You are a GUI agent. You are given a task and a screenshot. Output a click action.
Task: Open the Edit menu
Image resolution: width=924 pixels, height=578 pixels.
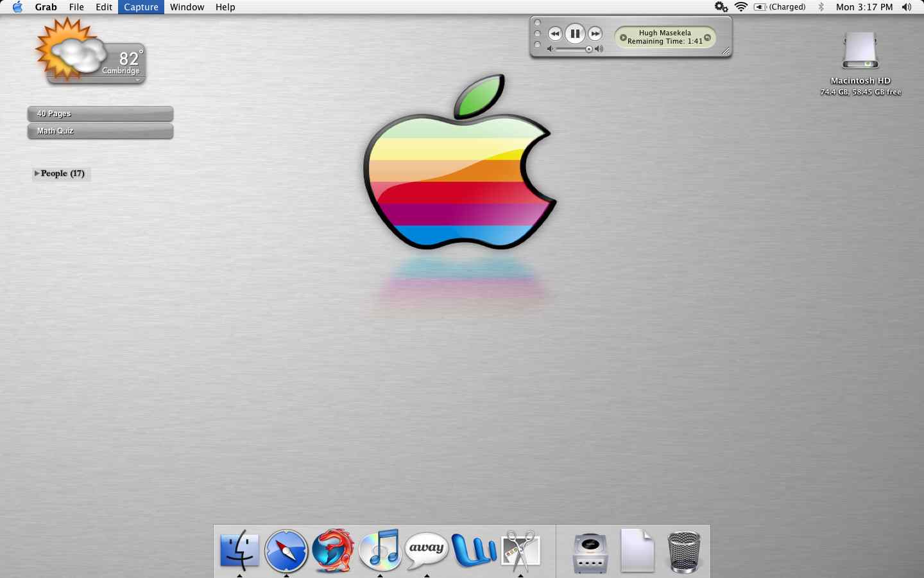coord(104,7)
